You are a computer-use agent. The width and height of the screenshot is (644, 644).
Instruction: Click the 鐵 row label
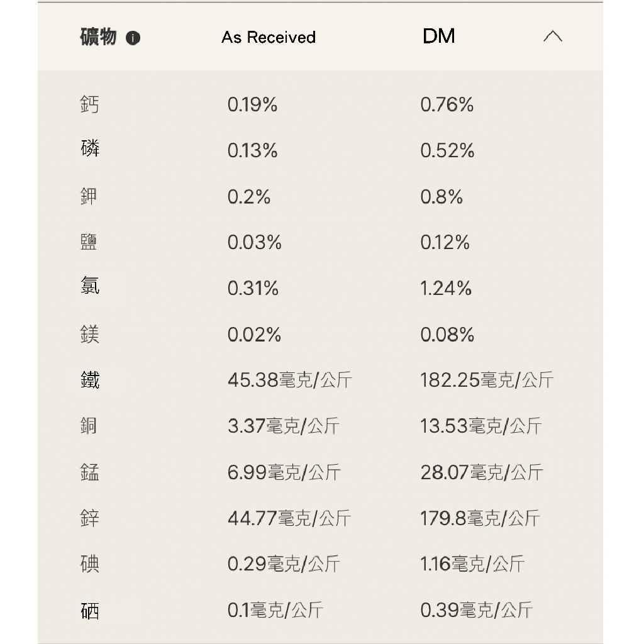coord(90,380)
